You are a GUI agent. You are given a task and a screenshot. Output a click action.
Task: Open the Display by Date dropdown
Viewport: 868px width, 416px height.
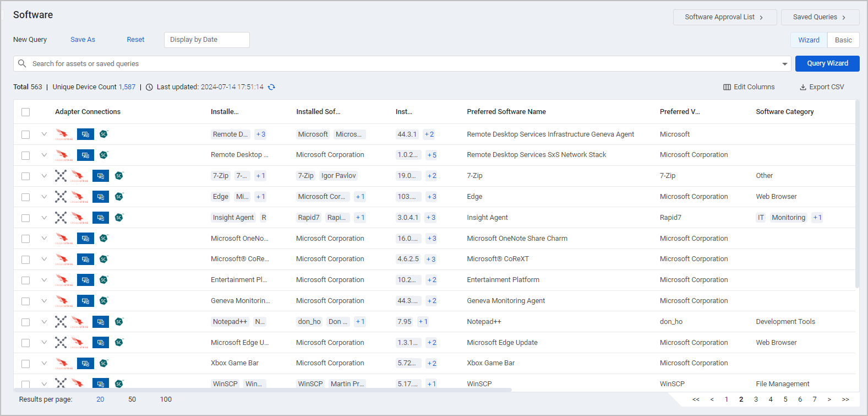[207, 40]
